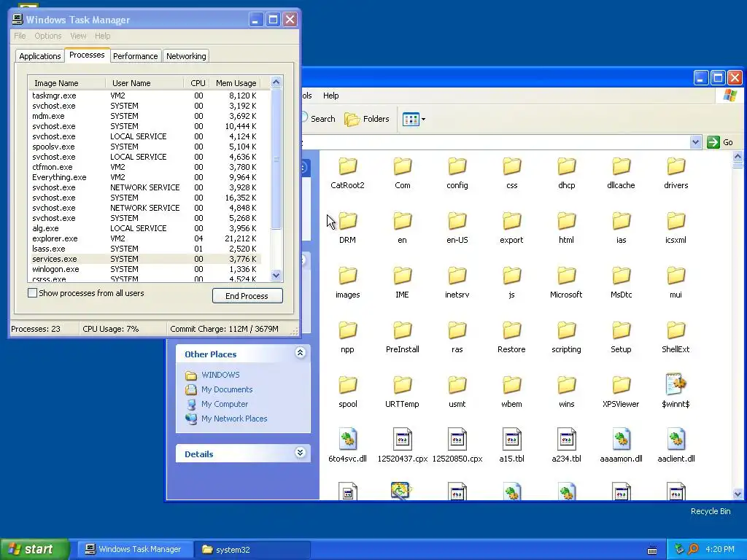Select the dhcp folder icon
Viewport: 747px width, 560px height.
coord(566,167)
